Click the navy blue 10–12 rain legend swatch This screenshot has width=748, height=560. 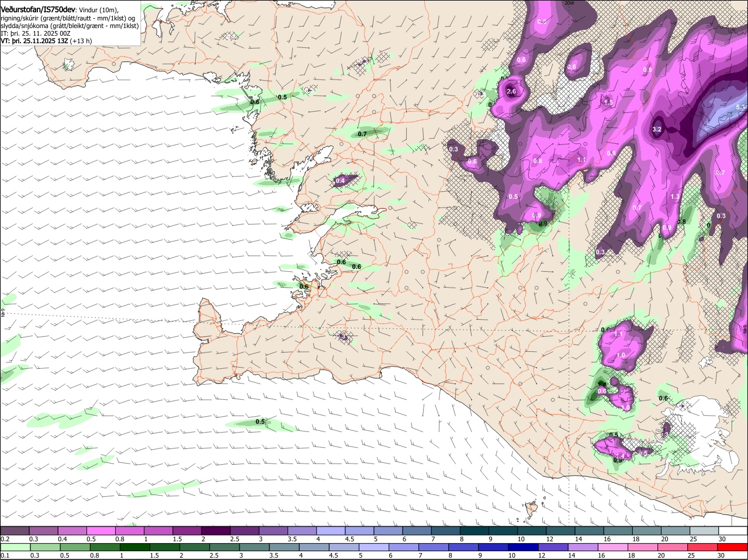pos(523,547)
